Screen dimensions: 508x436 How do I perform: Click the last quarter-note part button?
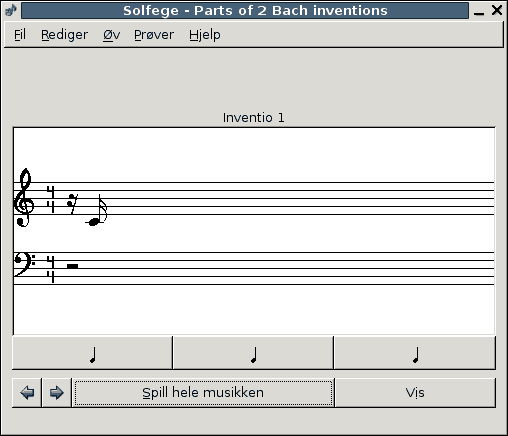pyautogui.click(x=415, y=353)
